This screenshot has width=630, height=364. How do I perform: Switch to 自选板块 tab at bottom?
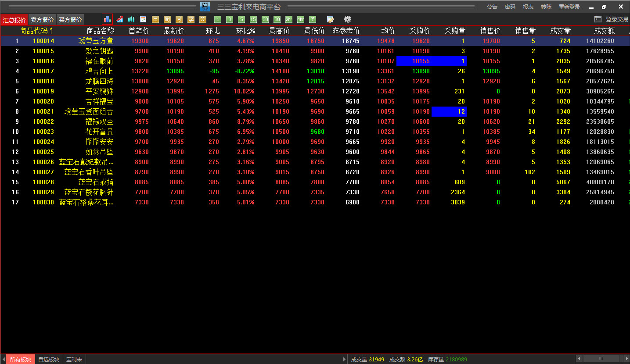click(49, 359)
